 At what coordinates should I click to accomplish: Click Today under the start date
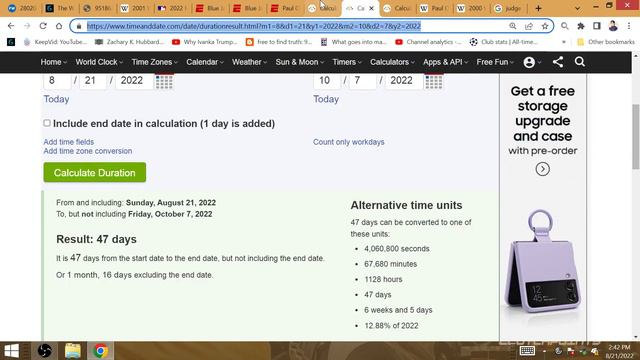(56, 99)
